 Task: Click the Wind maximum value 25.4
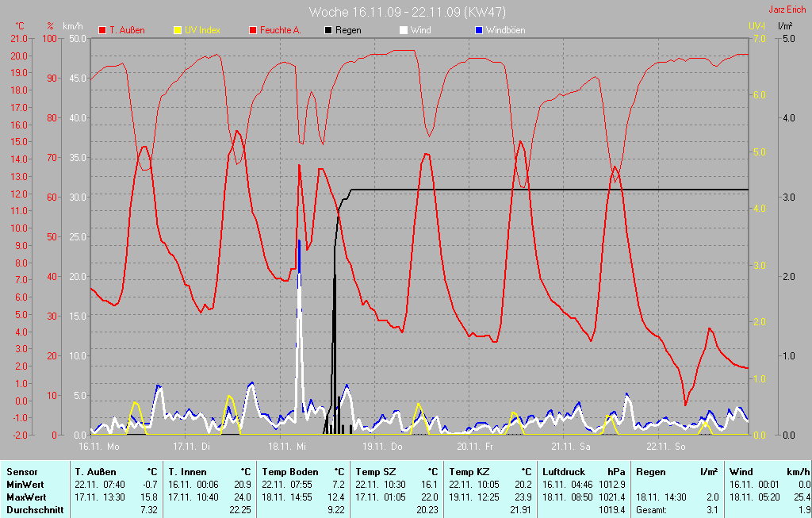click(802, 497)
